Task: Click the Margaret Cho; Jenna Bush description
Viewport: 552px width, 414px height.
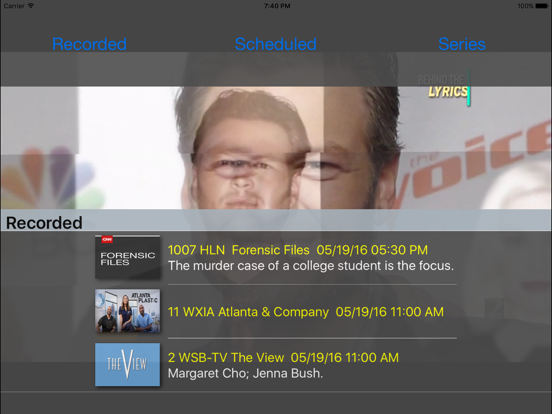Action: [245, 374]
